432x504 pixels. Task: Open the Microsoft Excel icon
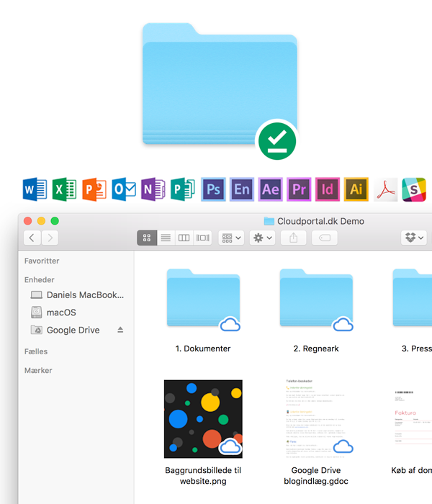coord(64,189)
